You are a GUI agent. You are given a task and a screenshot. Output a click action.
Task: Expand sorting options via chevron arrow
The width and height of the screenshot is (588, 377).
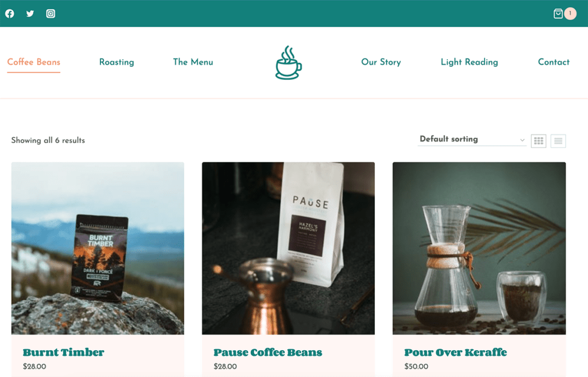[x=522, y=140]
